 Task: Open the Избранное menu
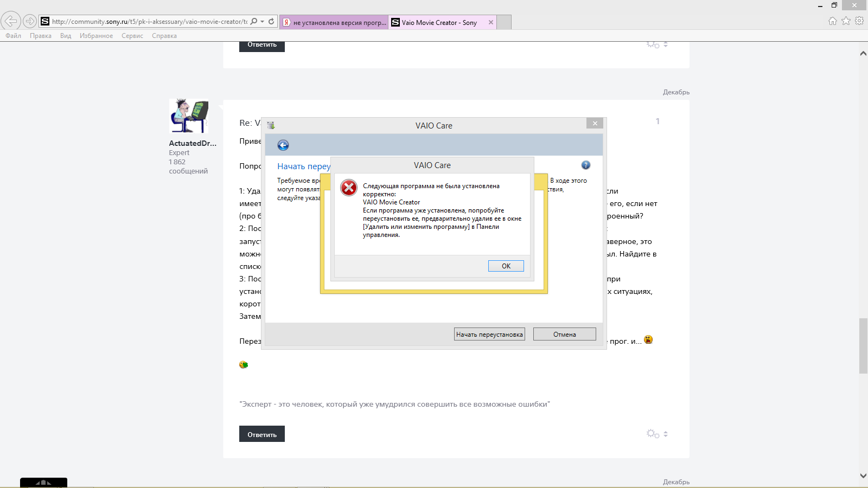[96, 36]
